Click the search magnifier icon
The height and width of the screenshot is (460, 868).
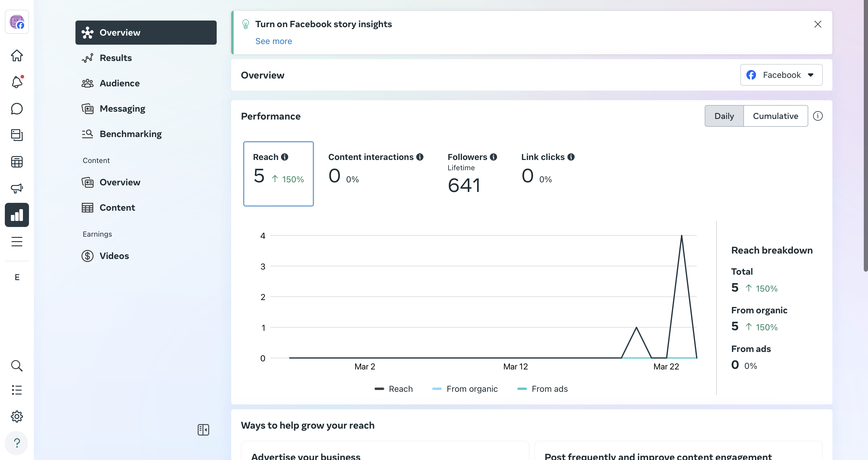click(x=17, y=366)
